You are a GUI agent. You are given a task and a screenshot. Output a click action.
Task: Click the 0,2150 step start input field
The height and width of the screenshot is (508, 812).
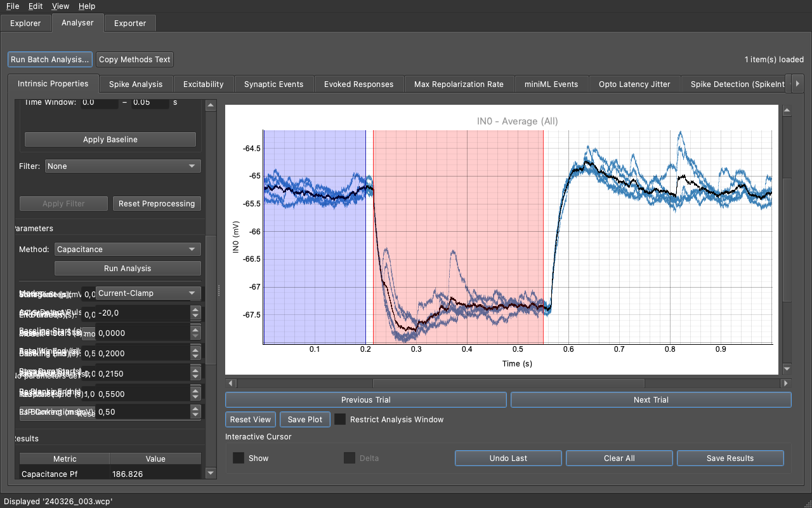(x=143, y=373)
